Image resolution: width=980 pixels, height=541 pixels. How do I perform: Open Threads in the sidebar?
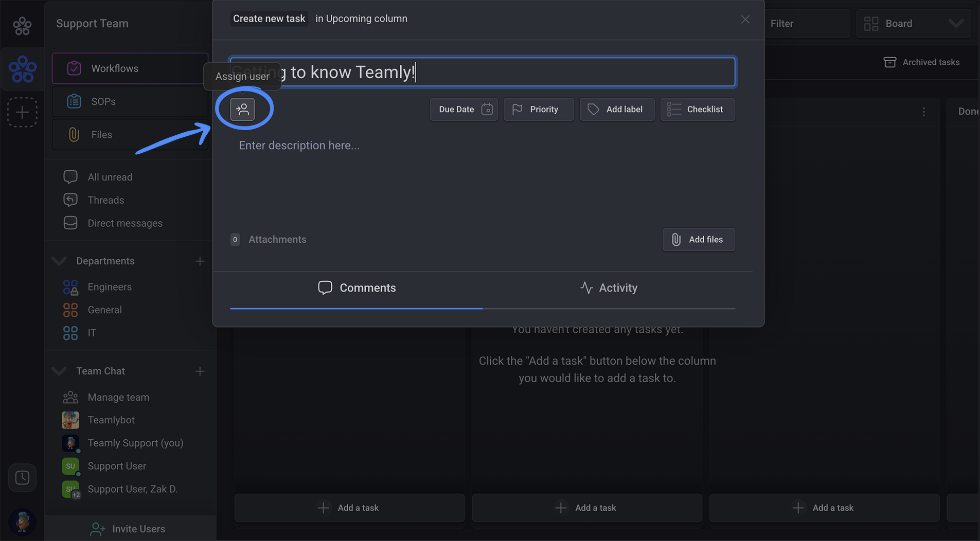tap(94, 200)
